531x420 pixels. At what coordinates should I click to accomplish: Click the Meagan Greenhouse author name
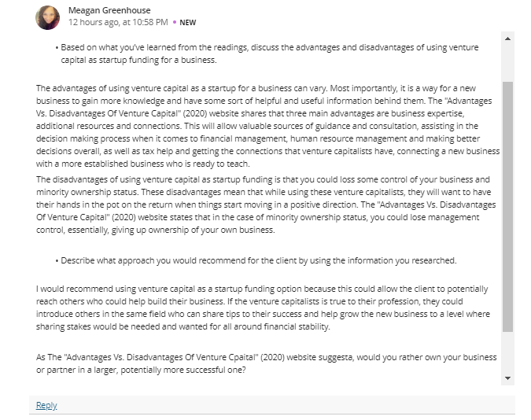[x=109, y=10]
